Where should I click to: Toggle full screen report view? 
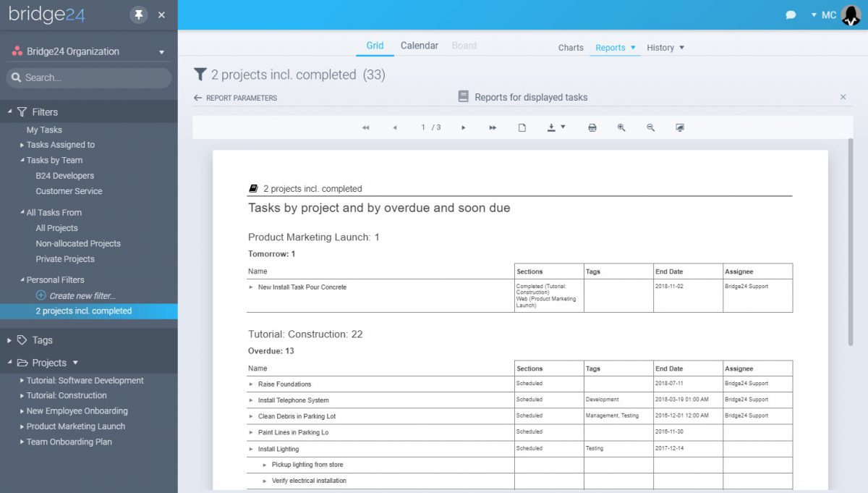coord(680,127)
